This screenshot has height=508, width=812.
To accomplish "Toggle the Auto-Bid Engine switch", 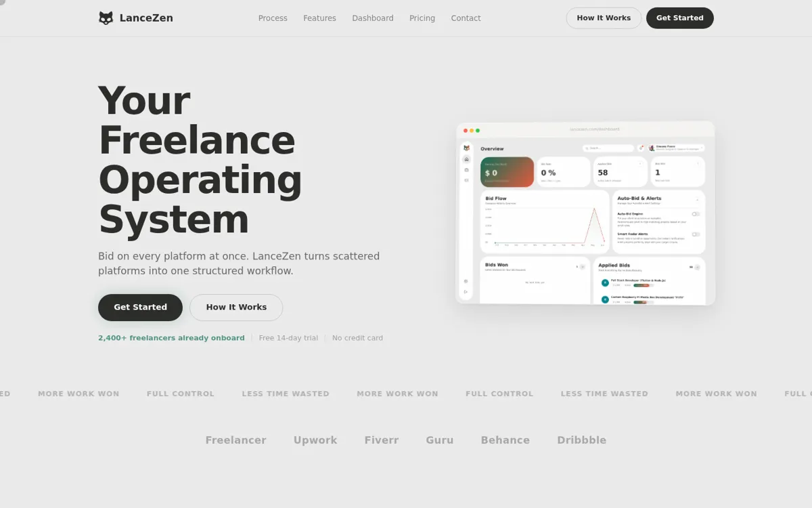I will pos(696,214).
